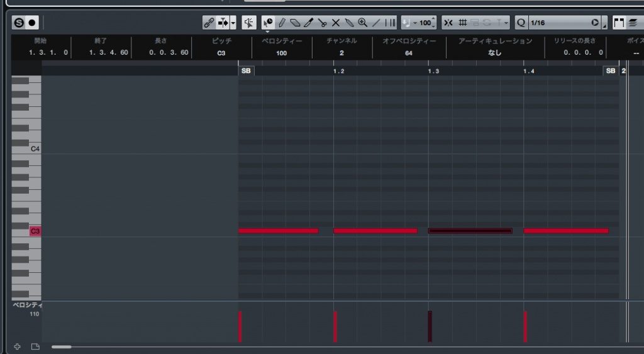
Task: Select the C3 note starting at 1.4
Action: coord(566,231)
